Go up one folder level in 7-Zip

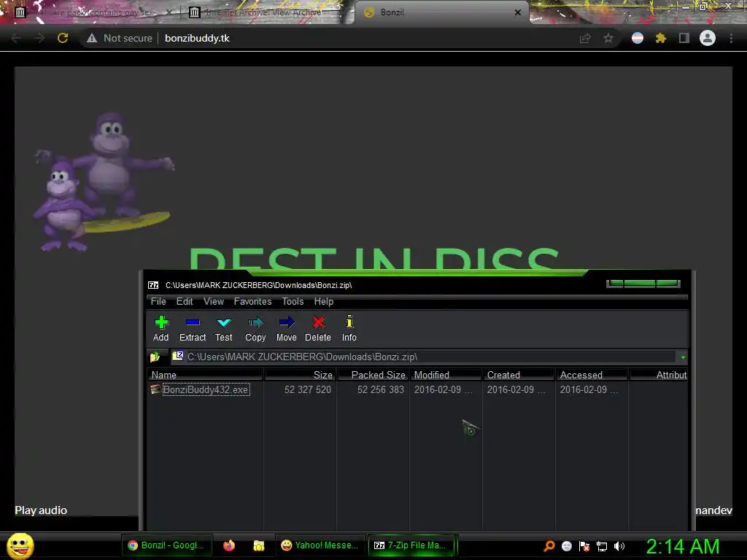point(155,357)
